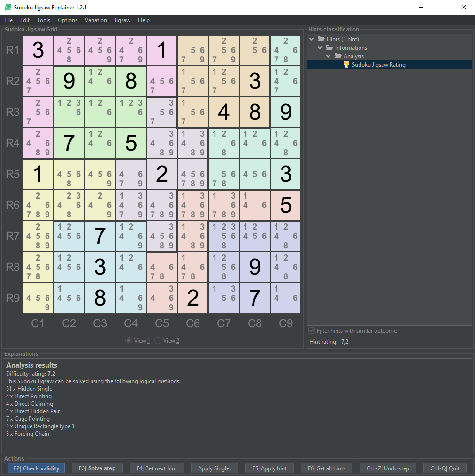Click the Ctrl-Q Quit button
The height and width of the screenshot is (476, 475).
[x=445, y=468]
